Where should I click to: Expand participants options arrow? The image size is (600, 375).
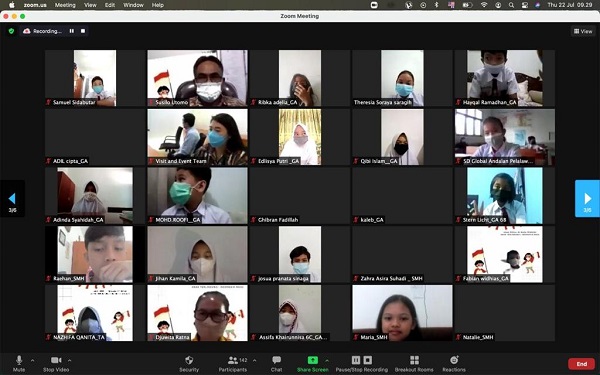254,360
